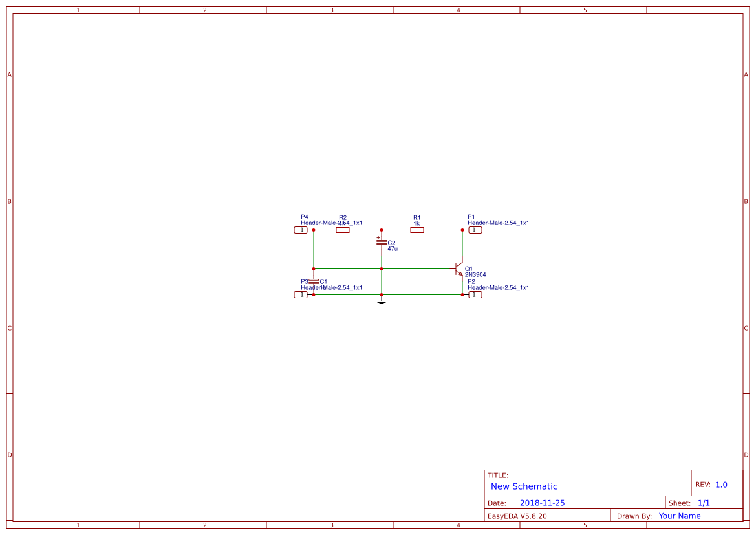Viewport: 756px width, 535px height.
Task: Click the wire between R2 and R1
Action: [380, 230]
